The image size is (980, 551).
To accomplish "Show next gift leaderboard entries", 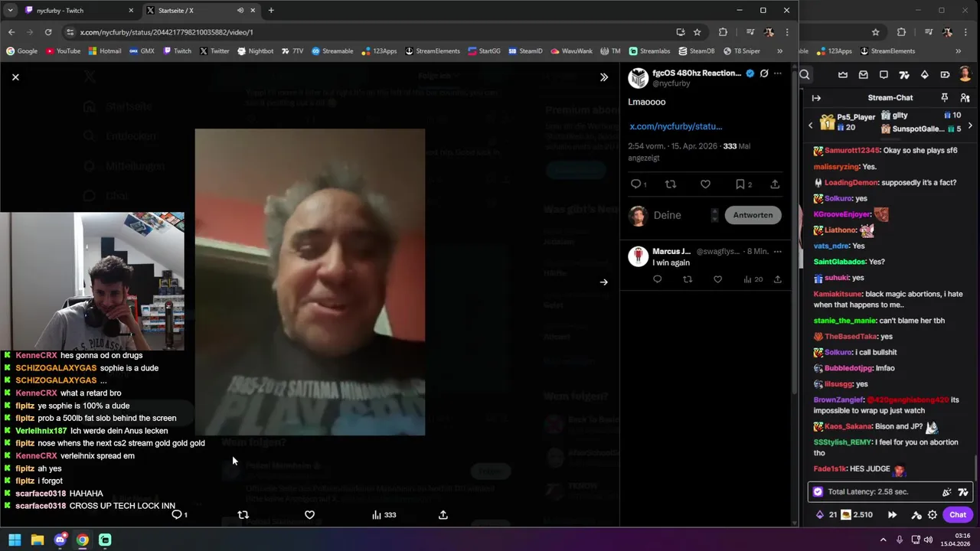I will (970, 126).
